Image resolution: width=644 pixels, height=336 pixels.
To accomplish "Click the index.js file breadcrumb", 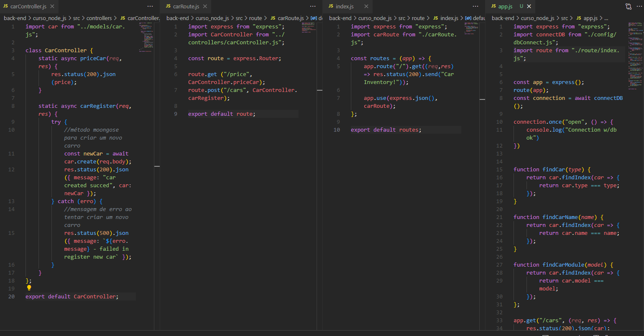I will pos(449,18).
